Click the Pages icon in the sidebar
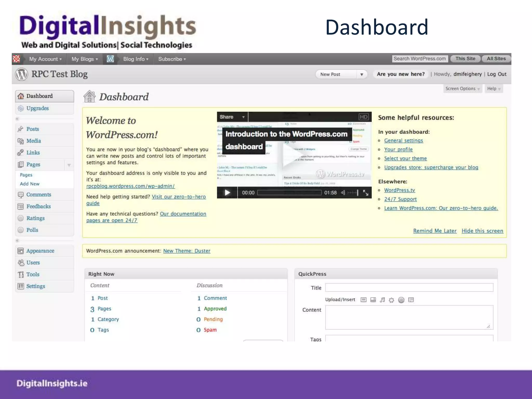The width and height of the screenshot is (532, 399). pyautogui.click(x=21, y=165)
